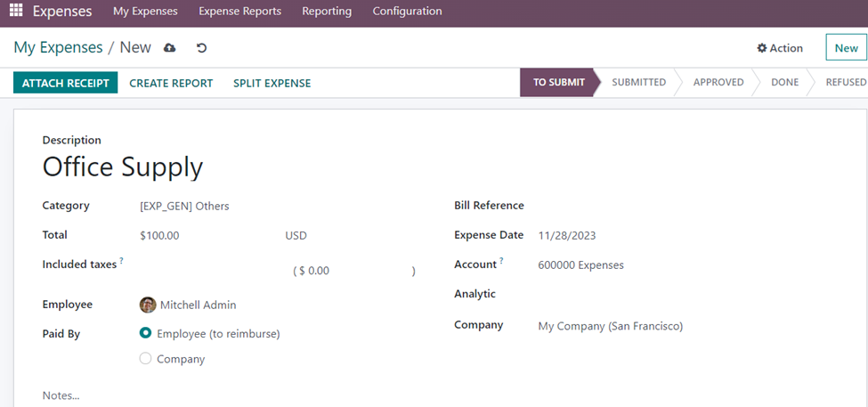The width and height of the screenshot is (868, 407).
Task: Select Employee (to reimburse) radio option
Action: point(146,333)
